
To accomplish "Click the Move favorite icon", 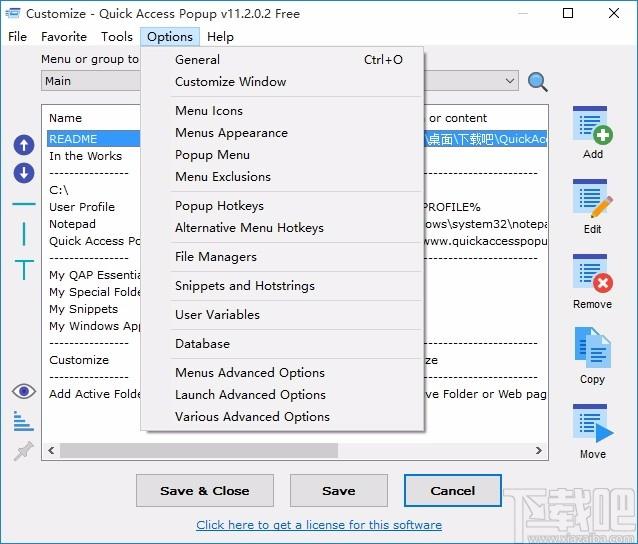I will pyautogui.click(x=592, y=424).
